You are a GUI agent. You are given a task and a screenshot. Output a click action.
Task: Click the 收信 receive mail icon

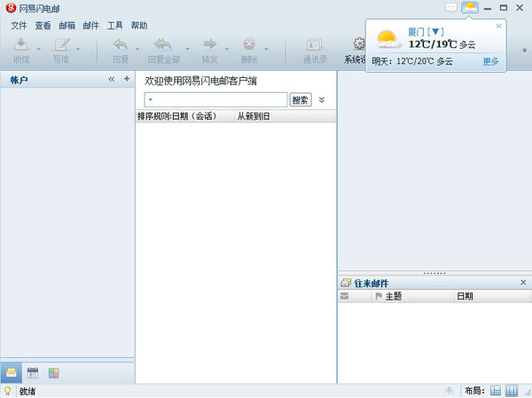(21, 44)
